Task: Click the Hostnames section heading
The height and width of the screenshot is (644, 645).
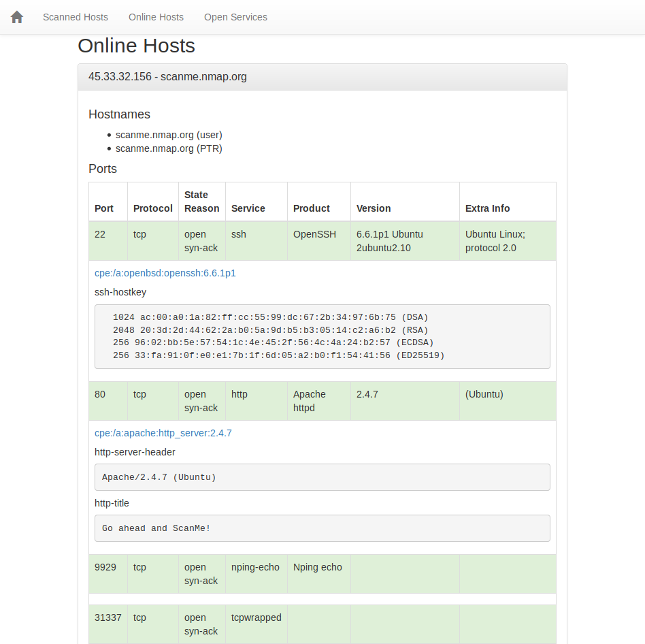Action: coord(119,114)
